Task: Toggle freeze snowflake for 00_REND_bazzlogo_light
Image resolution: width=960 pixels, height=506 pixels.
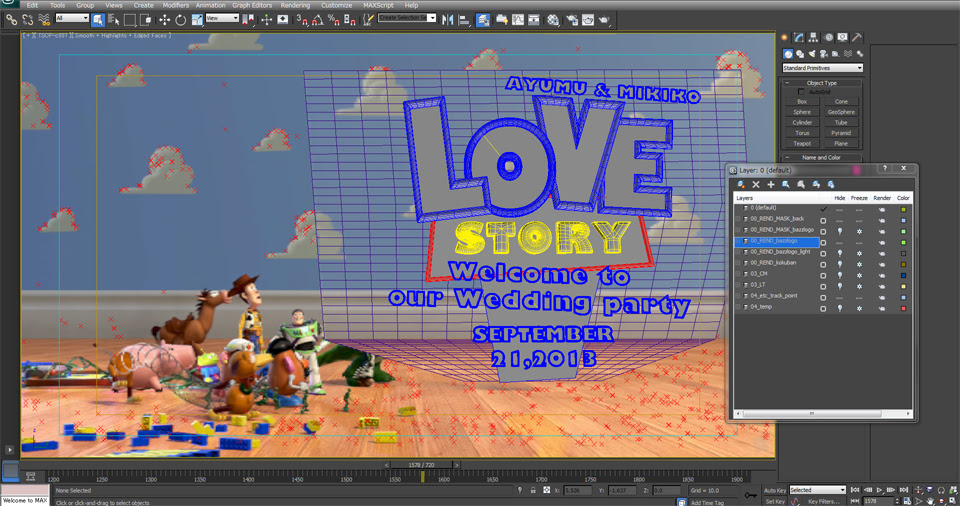Action: coord(859,253)
